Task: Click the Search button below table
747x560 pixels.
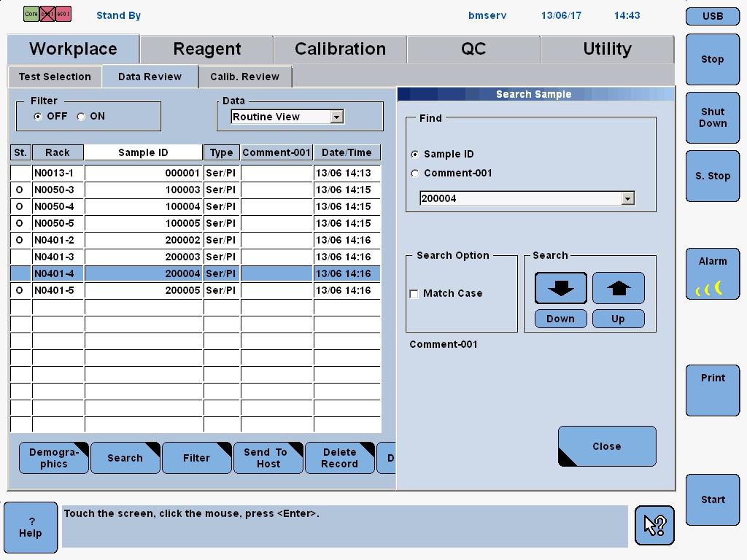Action: (125, 458)
